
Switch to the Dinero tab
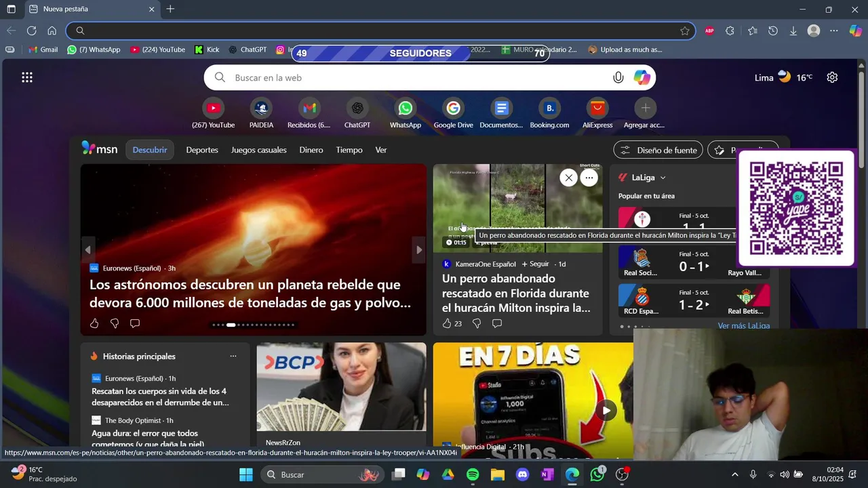coord(311,150)
